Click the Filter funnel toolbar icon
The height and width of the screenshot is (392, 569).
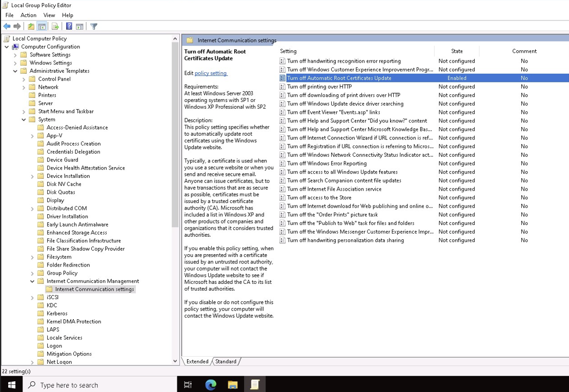[x=94, y=27]
